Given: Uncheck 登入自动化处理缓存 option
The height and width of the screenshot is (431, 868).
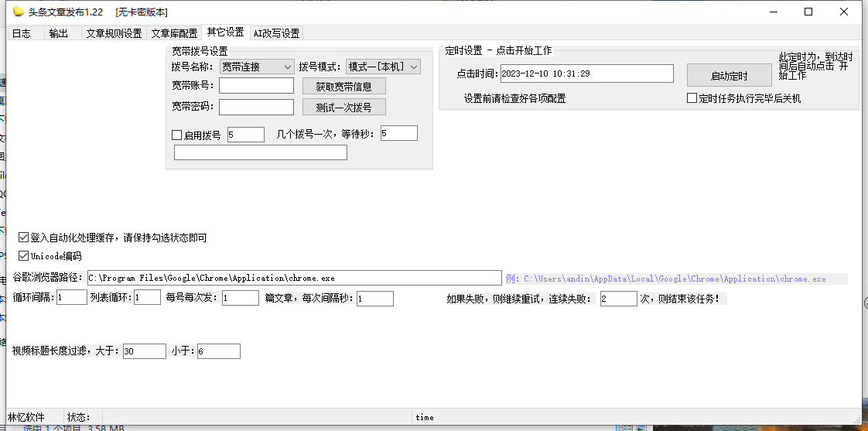Looking at the screenshot, I should coord(23,238).
